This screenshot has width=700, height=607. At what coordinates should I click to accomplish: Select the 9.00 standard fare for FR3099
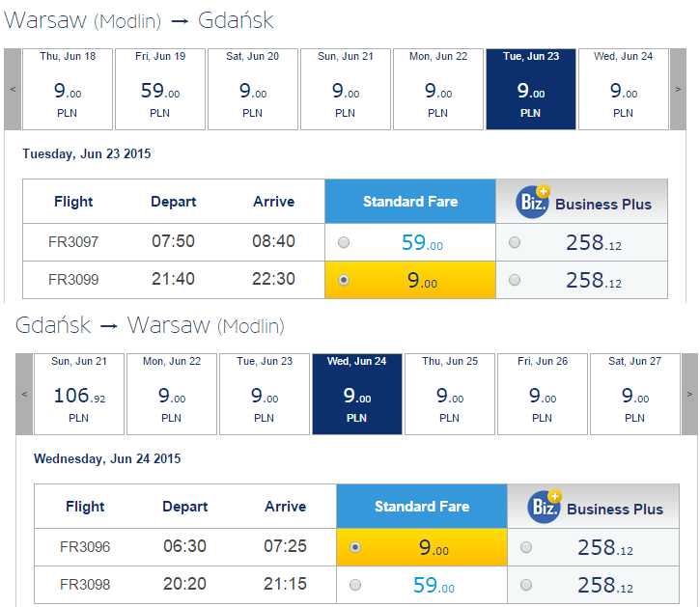coord(344,280)
